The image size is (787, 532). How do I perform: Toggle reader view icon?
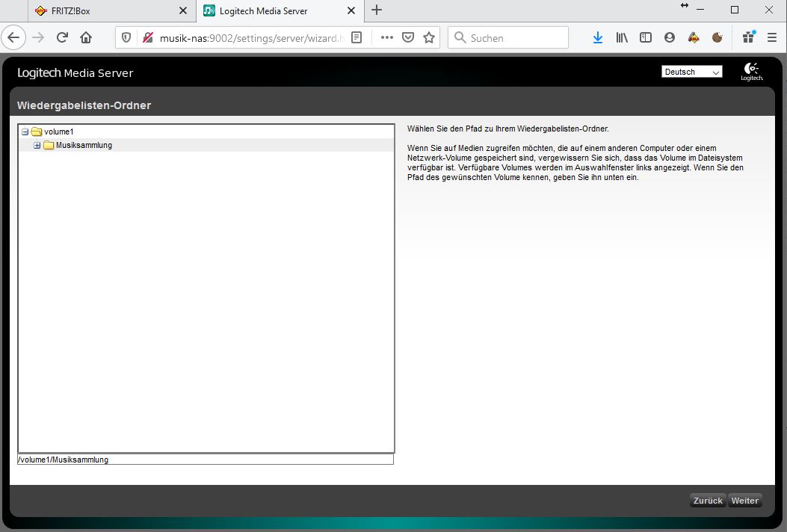357,37
